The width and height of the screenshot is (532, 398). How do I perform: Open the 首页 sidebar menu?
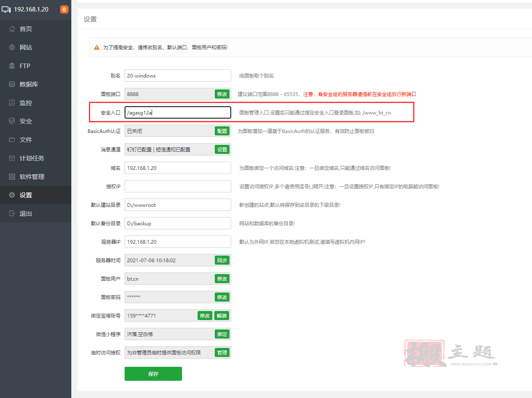point(36,29)
